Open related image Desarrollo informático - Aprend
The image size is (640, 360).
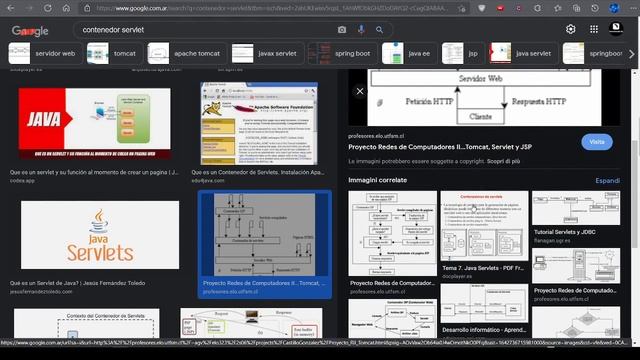click(484, 303)
